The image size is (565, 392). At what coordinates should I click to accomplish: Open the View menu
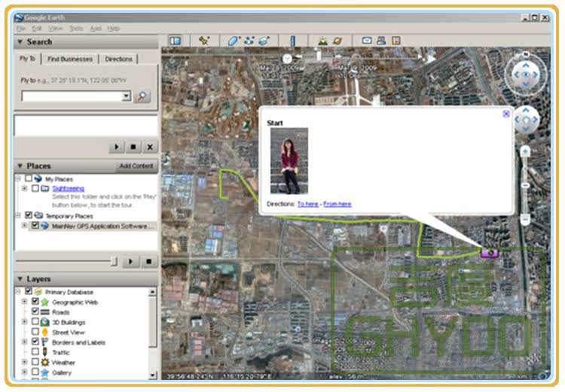56,29
